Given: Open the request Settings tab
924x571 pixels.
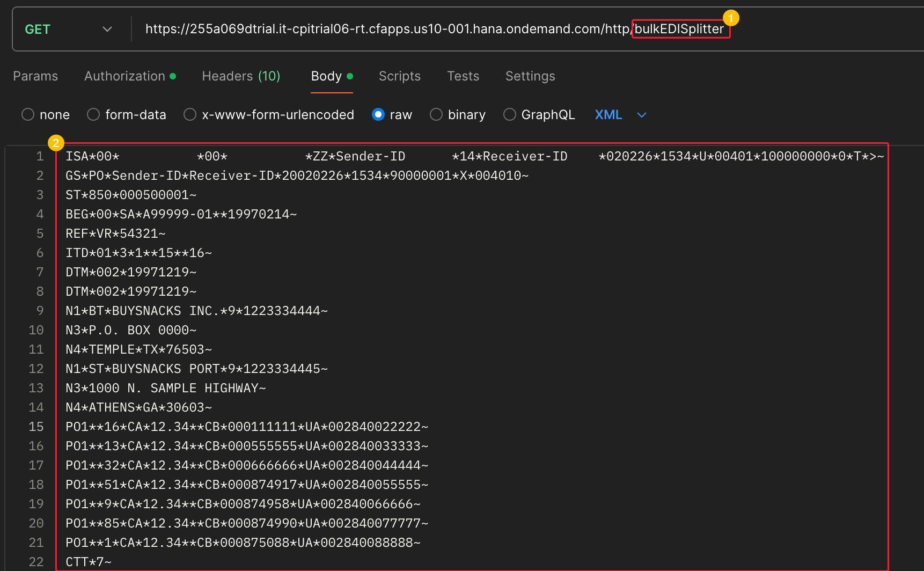Looking at the screenshot, I should 530,76.
